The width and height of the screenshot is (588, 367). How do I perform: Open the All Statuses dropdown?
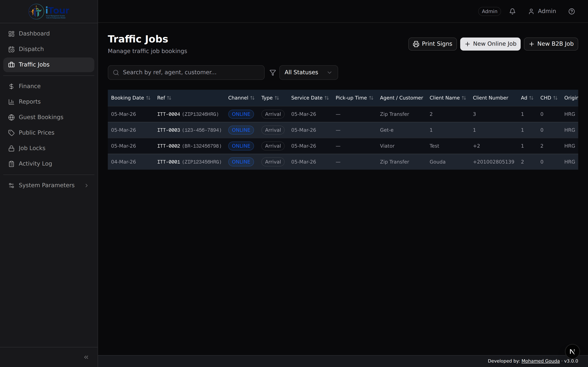click(308, 72)
